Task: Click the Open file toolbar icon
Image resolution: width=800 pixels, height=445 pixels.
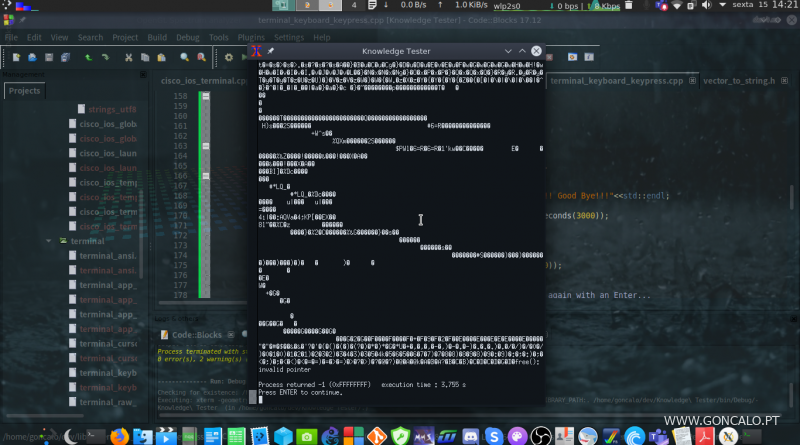Action: (33, 57)
